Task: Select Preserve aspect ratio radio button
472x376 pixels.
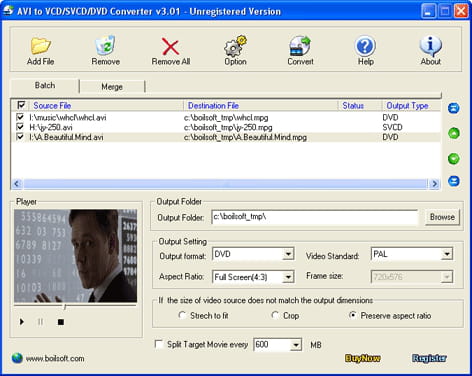Action: tap(352, 315)
